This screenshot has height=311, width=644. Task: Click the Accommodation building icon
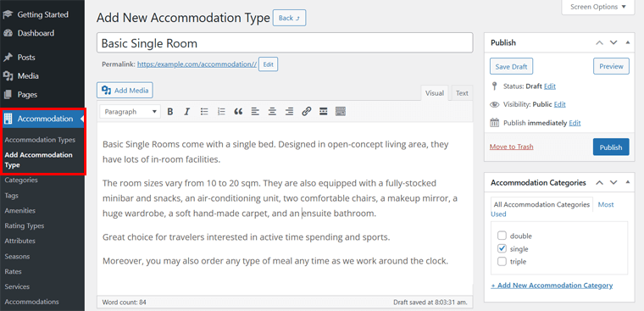tap(8, 119)
